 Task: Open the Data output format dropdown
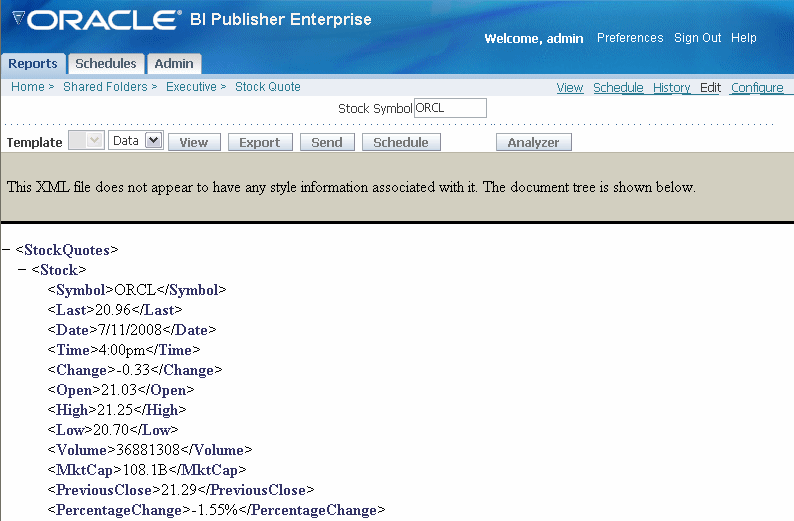click(153, 142)
